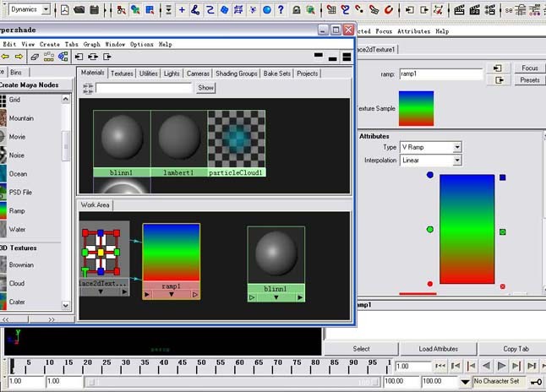Viewport: 546px width, 392px height.
Task: Click the Texture Sample ramp swatch
Action: coord(416,108)
